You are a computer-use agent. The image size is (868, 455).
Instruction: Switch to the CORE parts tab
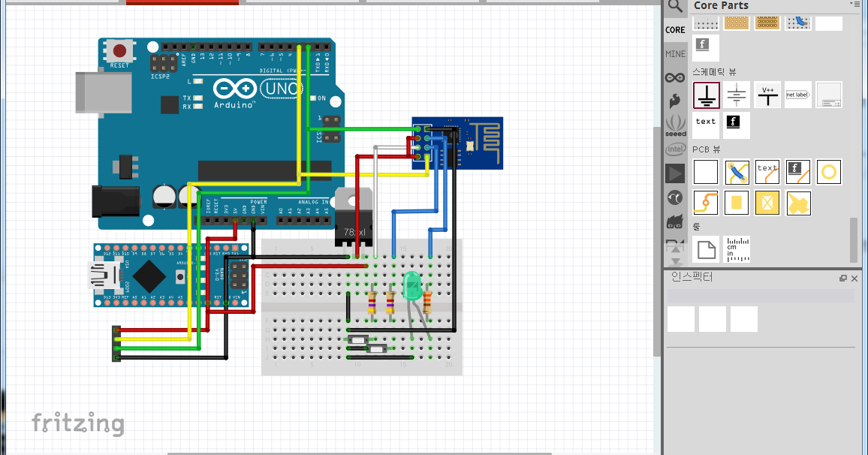[674, 29]
